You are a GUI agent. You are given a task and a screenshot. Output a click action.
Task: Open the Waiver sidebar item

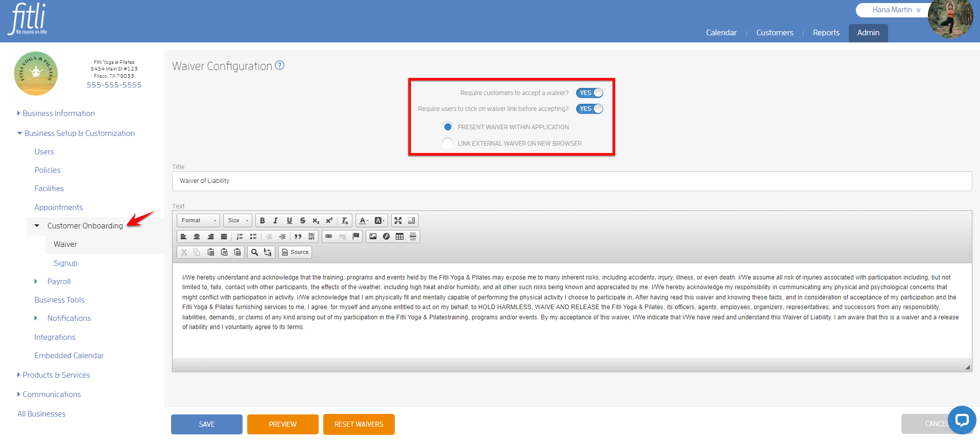(65, 244)
